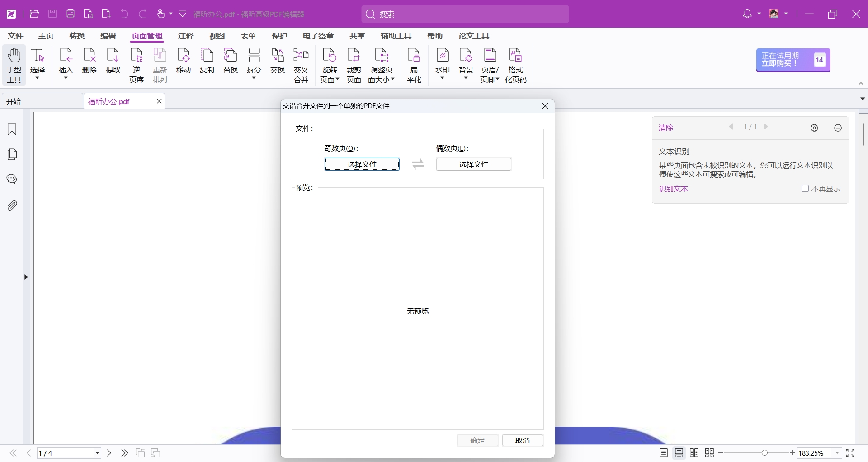Open settings gear in text recognition panel

[814, 128]
